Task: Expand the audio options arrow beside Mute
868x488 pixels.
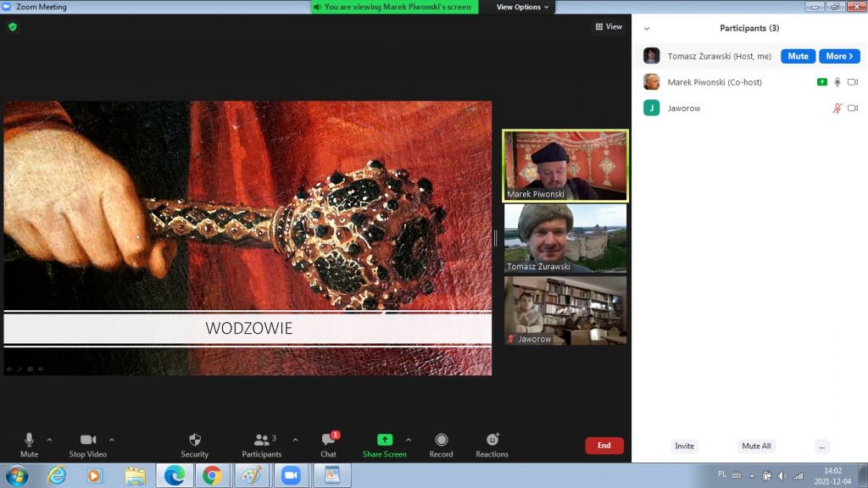Action: [49, 440]
